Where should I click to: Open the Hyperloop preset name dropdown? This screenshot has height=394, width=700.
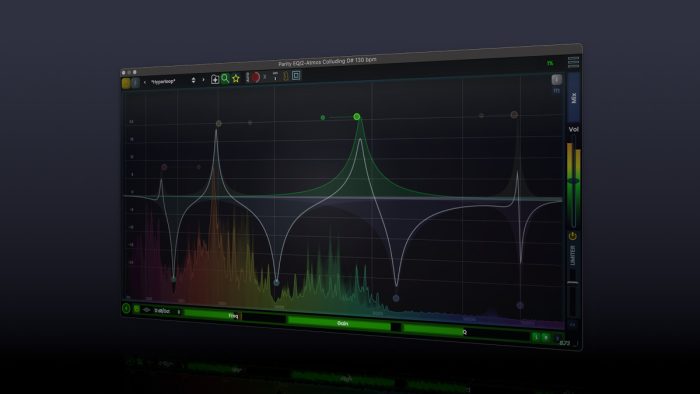[163, 82]
